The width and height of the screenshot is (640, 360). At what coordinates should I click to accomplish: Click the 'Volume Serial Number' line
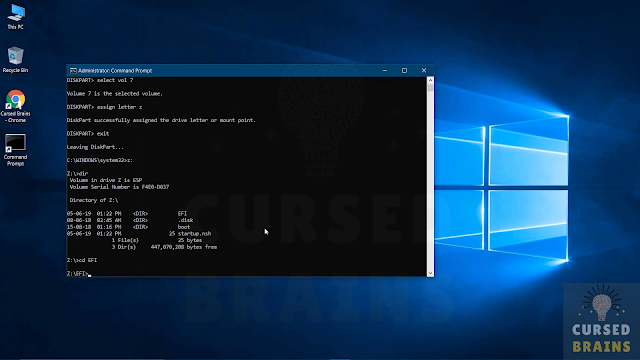119,187
